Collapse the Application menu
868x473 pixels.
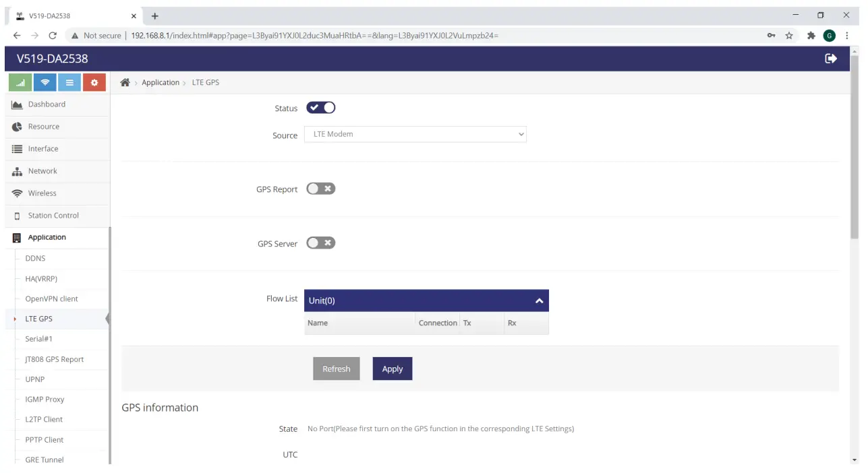point(57,238)
